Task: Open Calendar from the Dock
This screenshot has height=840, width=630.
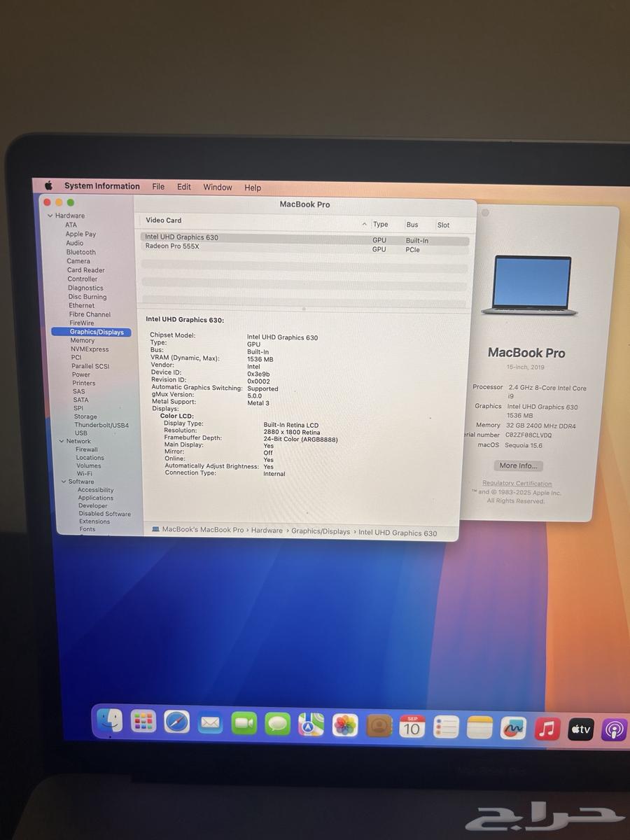Action: pyautogui.click(x=412, y=727)
